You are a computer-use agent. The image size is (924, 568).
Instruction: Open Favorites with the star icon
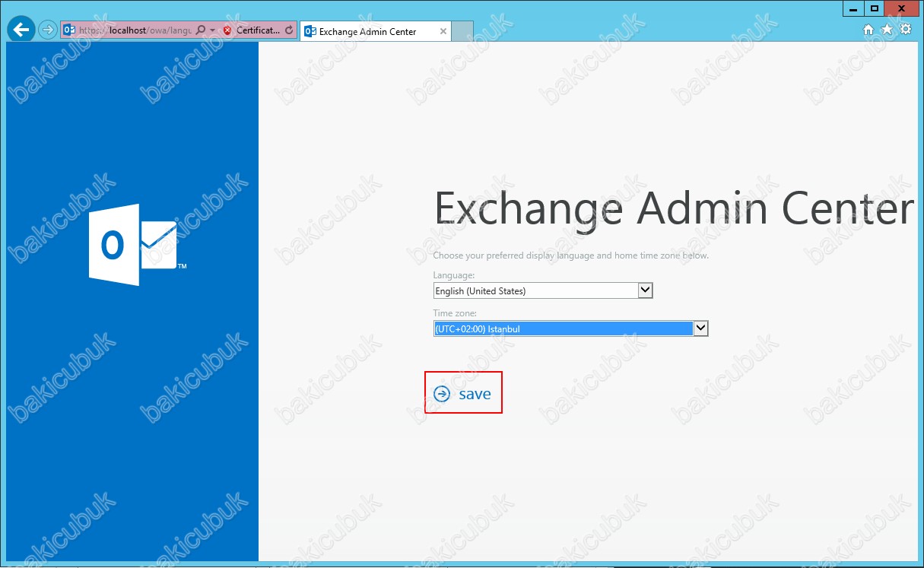887,30
